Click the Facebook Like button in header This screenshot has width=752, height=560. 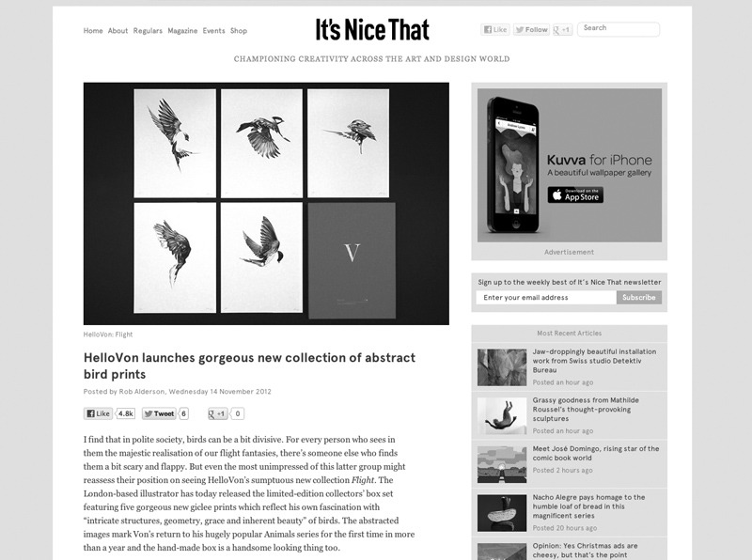[495, 30]
